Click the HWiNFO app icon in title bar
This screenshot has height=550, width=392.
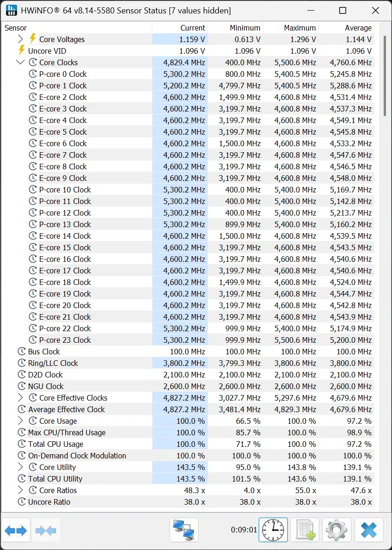click(x=12, y=11)
